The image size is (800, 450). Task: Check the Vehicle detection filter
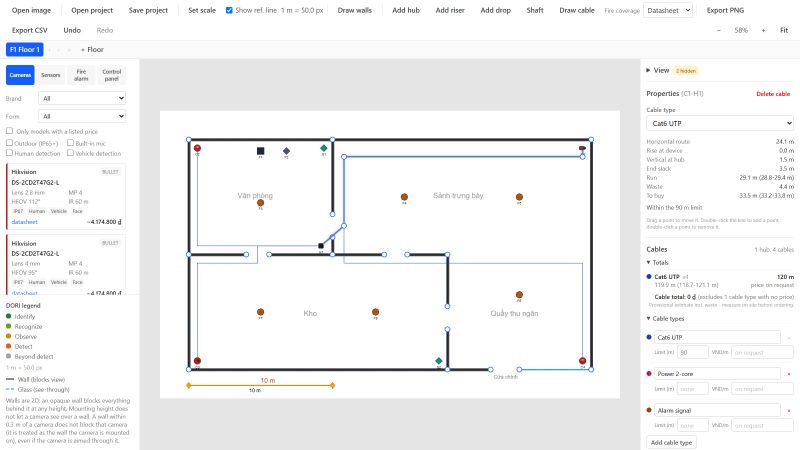(70, 153)
